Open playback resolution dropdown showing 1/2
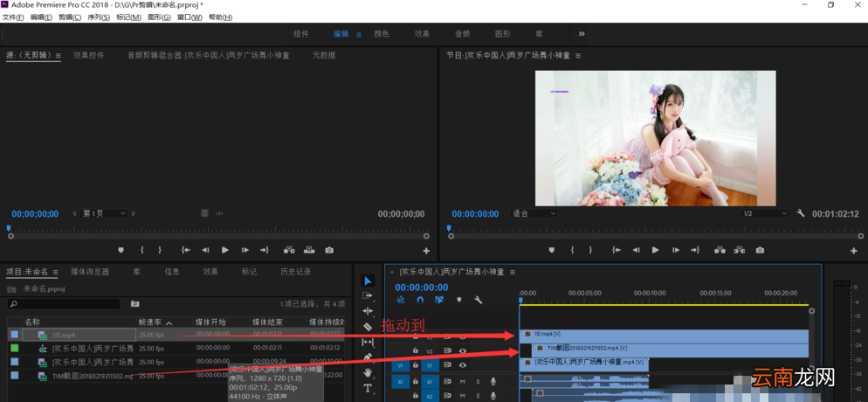Image resolution: width=868 pixels, height=402 pixels. [765, 213]
